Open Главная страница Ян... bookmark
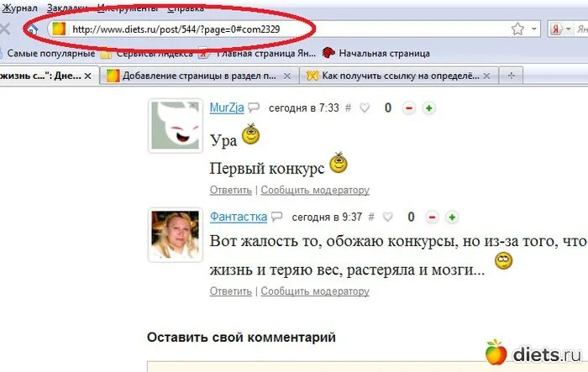This screenshot has height=372, width=588. 257,54
